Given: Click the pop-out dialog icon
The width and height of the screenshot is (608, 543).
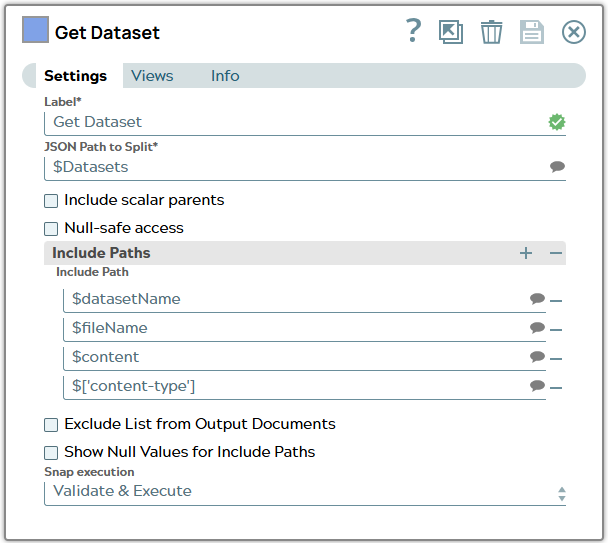Looking at the screenshot, I should 451,32.
